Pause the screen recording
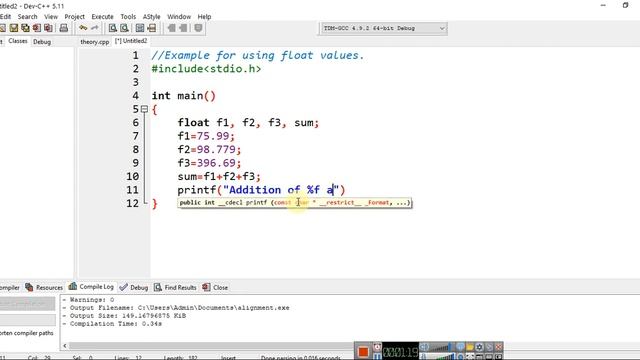 [x=377, y=356]
